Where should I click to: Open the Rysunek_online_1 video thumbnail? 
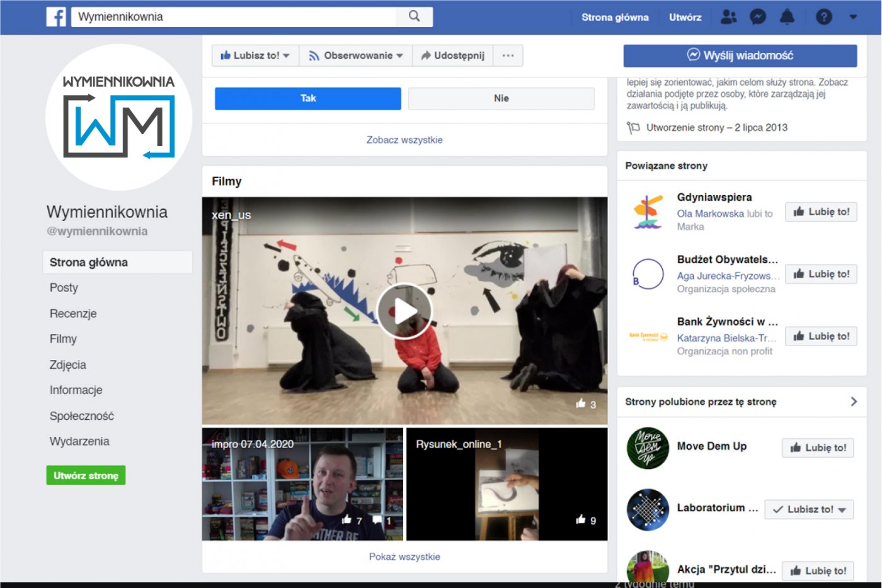click(507, 483)
